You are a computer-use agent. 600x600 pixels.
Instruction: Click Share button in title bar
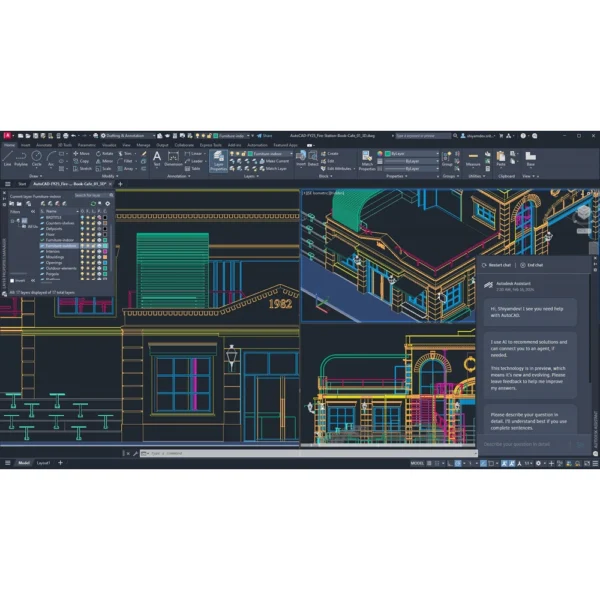[x=264, y=136]
